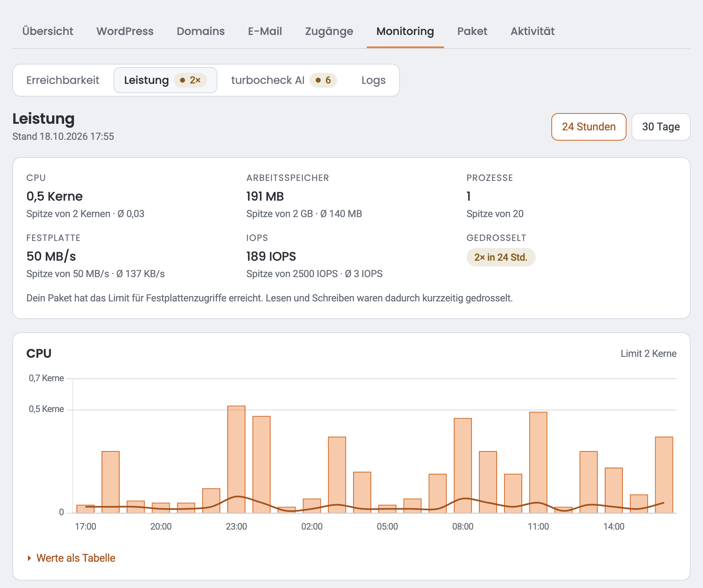Click the 191 MB Arbeitsspeicher value
703x588 pixels.
click(x=265, y=197)
